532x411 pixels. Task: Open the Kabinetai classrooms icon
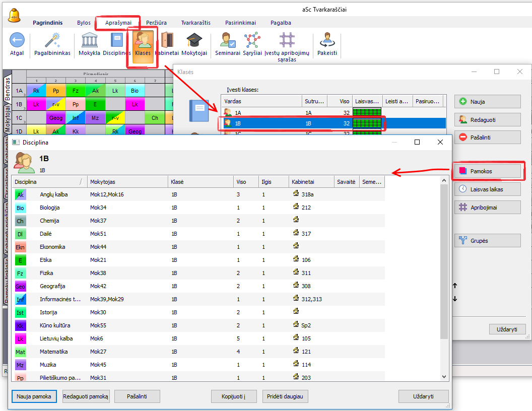pos(168,41)
